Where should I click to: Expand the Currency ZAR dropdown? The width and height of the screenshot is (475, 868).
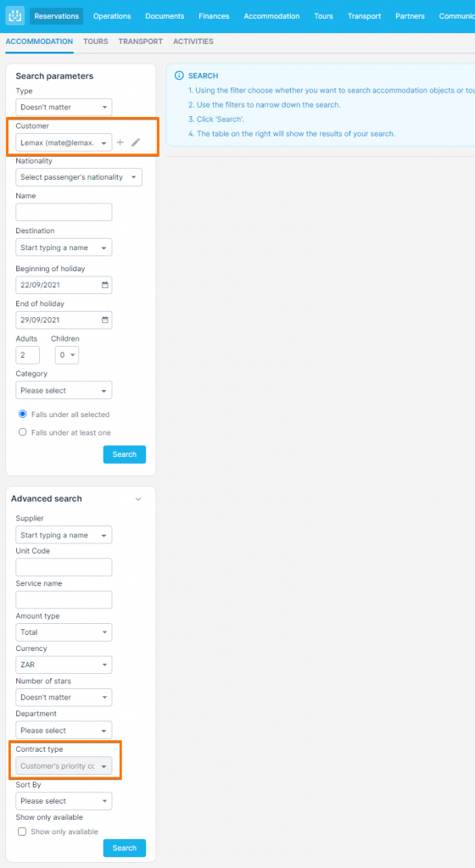64,665
